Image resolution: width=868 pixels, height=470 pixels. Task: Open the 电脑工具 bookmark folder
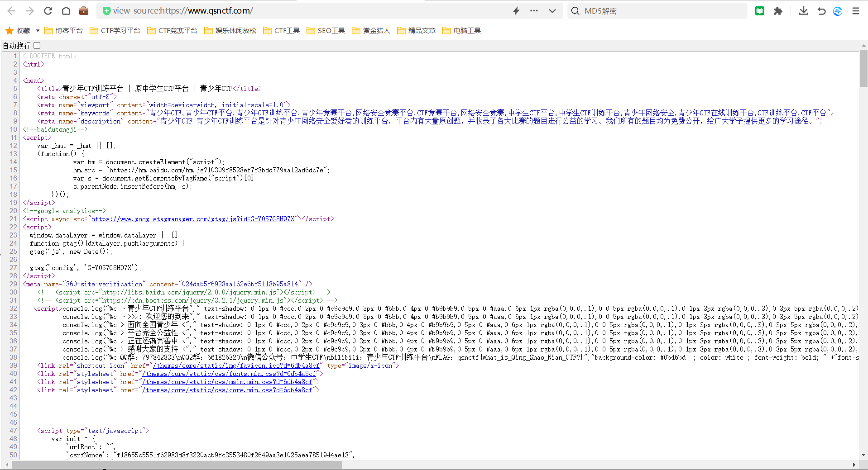[x=461, y=30]
